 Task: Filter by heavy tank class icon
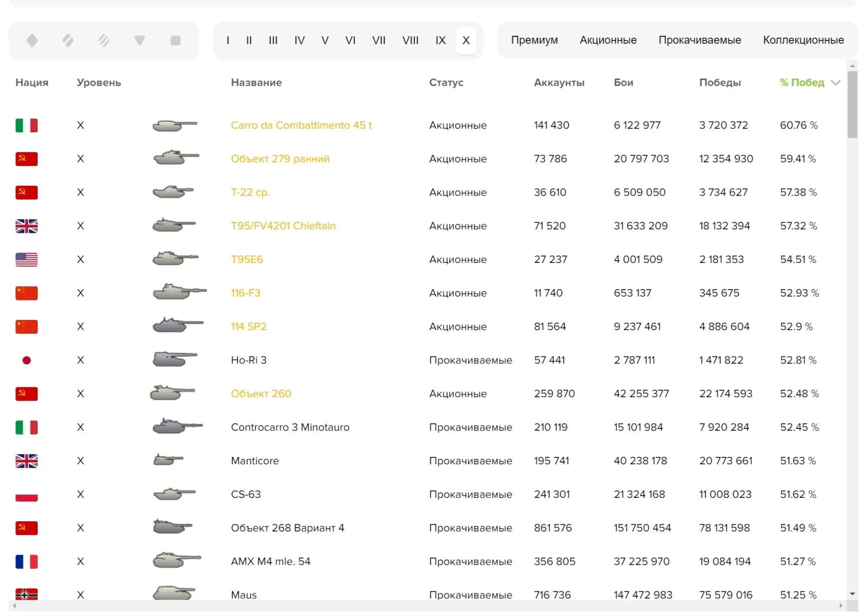pyautogui.click(x=104, y=40)
